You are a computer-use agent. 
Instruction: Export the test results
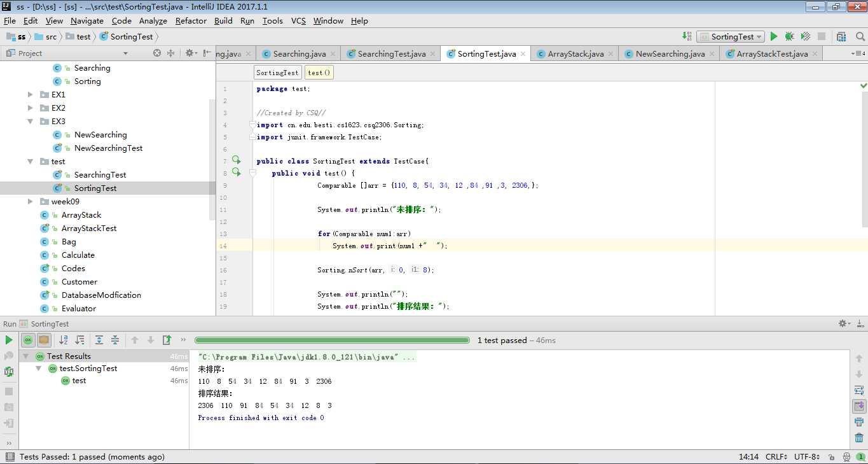[x=167, y=340]
